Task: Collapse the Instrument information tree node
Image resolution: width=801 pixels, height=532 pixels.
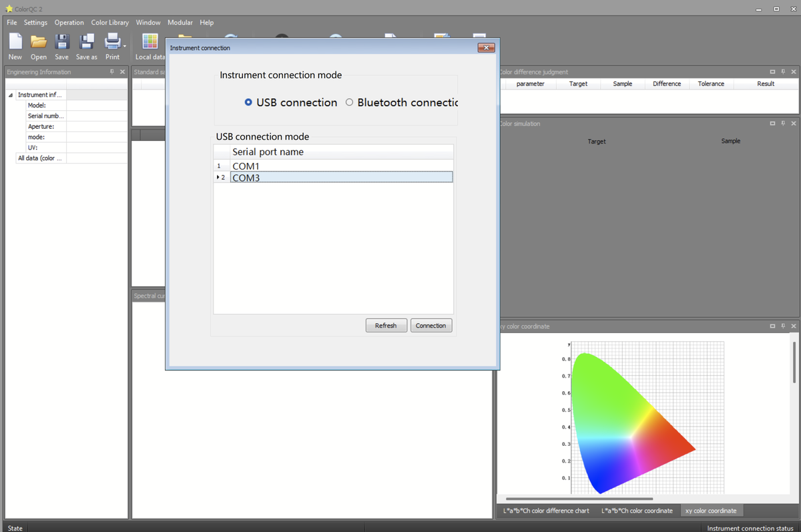Action: pos(11,95)
